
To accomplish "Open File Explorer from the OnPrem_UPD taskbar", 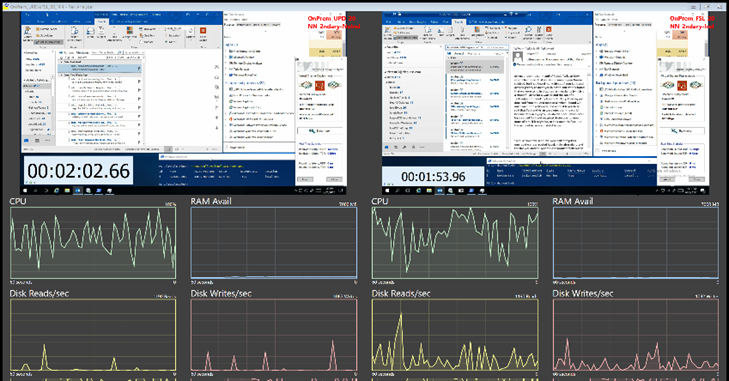I will [x=67, y=190].
